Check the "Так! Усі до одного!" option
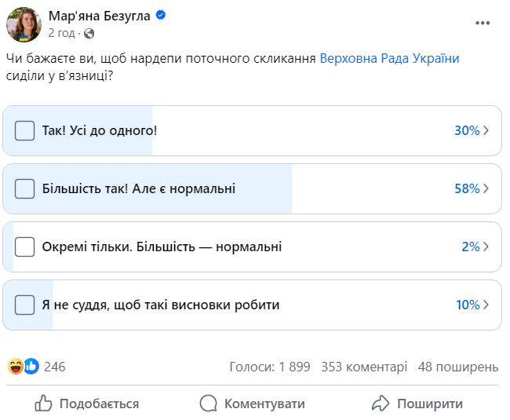Screen dimensions: 510x420 click(x=25, y=130)
